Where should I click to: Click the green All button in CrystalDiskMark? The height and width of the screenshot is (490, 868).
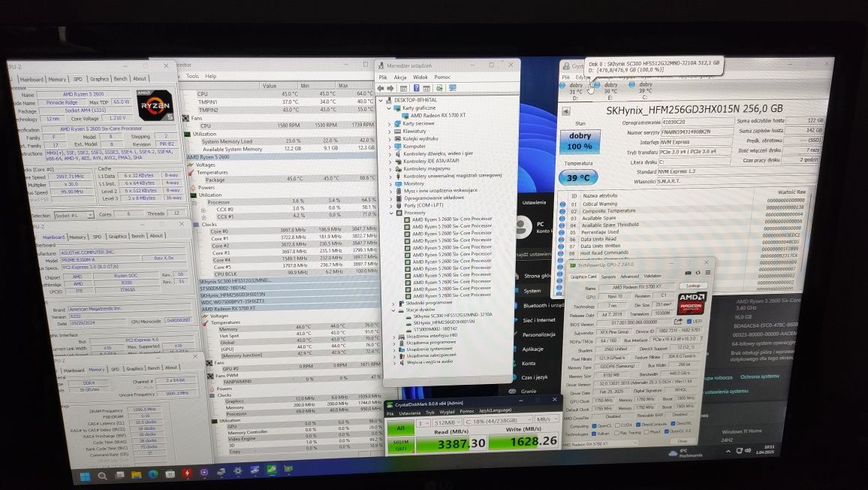[x=401, y=428]
